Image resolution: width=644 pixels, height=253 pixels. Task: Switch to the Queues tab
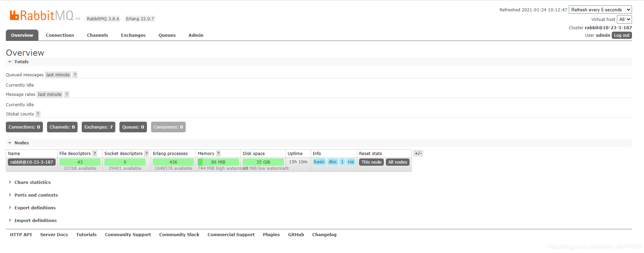167,35
